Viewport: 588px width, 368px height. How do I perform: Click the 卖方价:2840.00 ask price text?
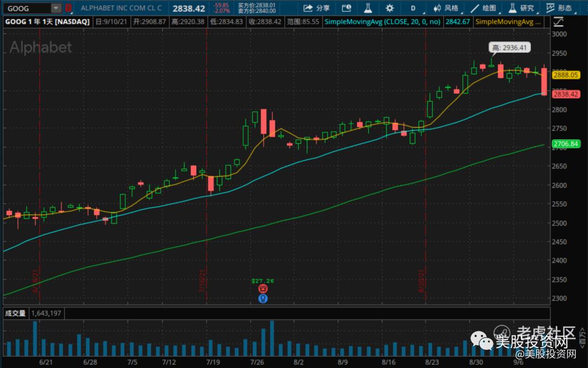[x=257, y=11]
